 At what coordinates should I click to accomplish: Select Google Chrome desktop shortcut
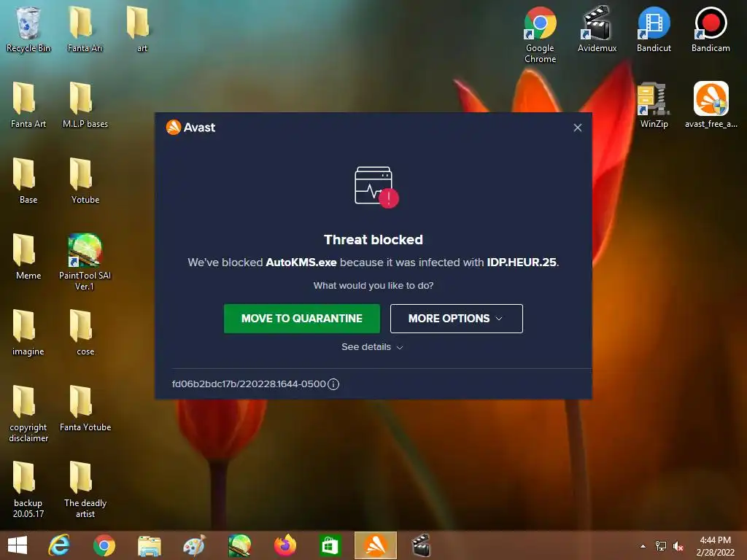pyautogui.click(x=540, y=35)
